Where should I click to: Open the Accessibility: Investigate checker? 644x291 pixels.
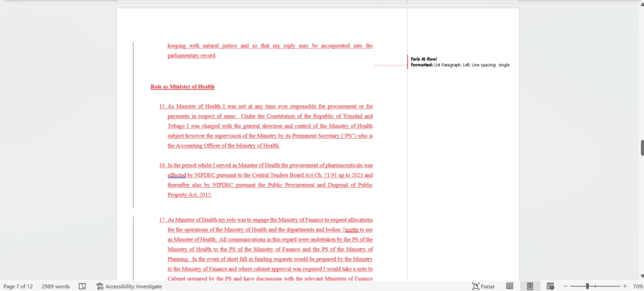(x=129, y=286)
